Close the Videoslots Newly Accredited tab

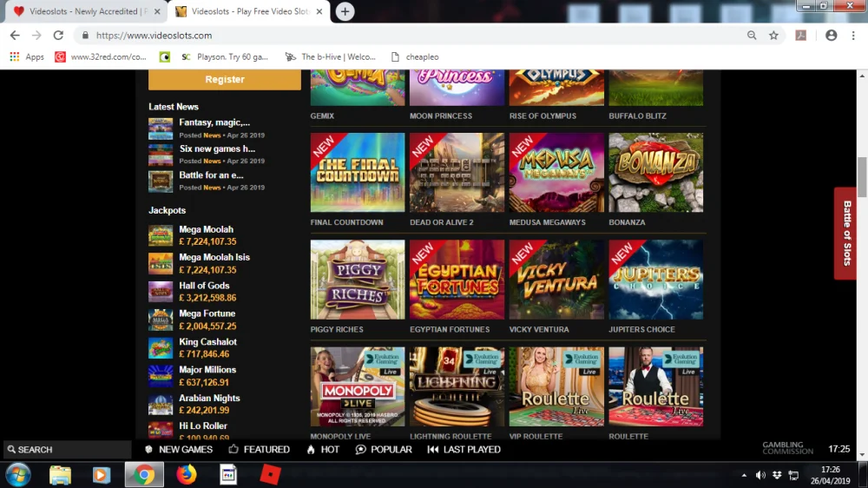(157, 11)
